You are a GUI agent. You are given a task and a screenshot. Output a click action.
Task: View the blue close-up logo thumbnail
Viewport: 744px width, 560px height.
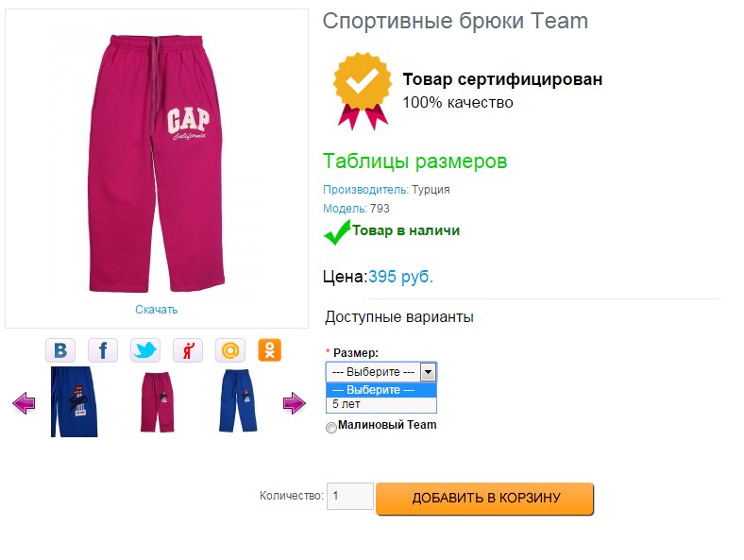tap(74, 401)
